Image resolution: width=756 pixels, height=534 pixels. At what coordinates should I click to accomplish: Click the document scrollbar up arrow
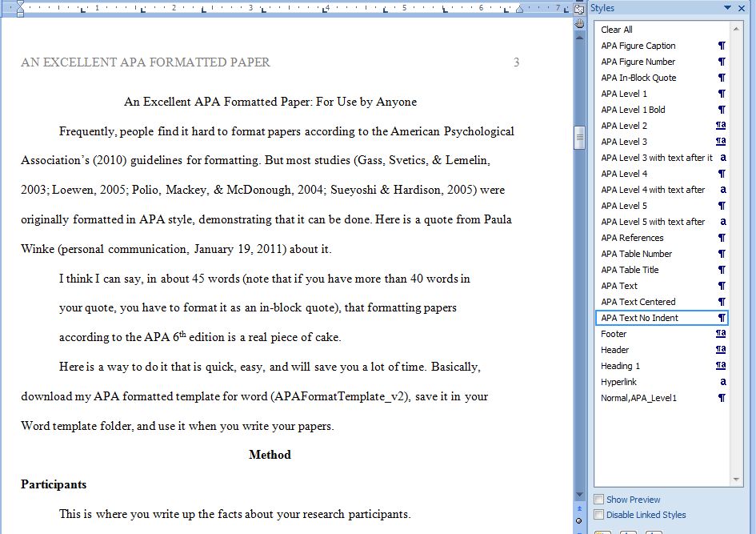tap(579, 37)
